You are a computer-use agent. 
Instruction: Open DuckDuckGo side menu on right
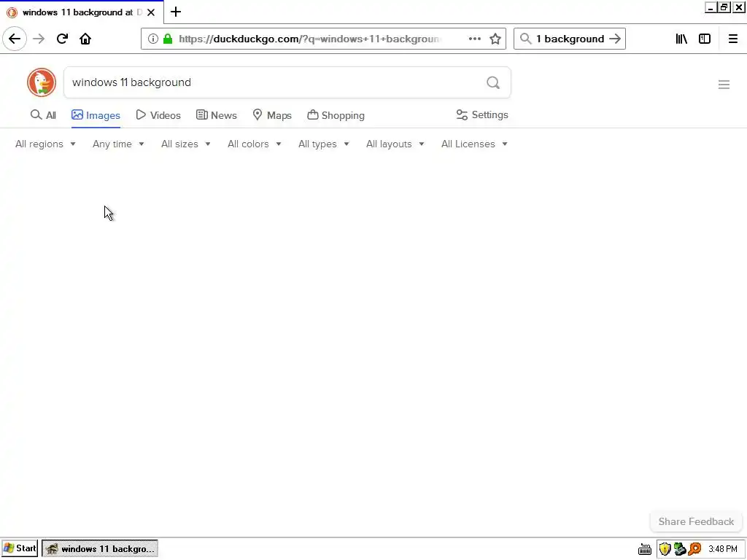pos(724,85)
